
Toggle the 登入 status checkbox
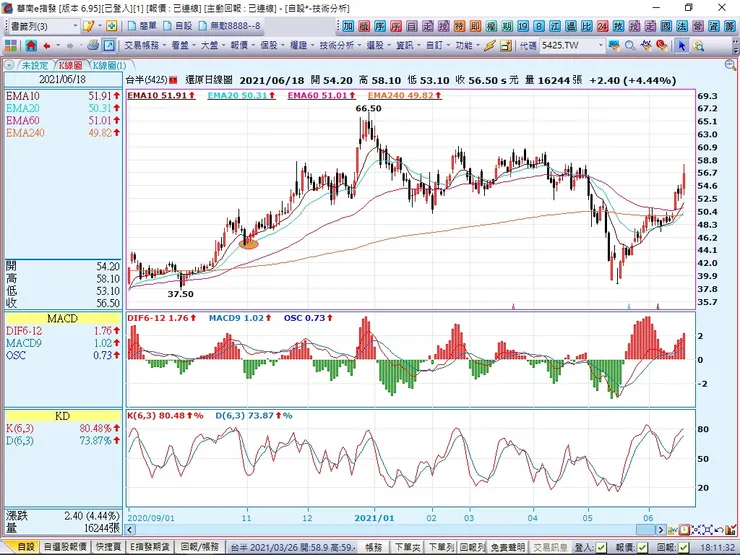pos(598,547)
